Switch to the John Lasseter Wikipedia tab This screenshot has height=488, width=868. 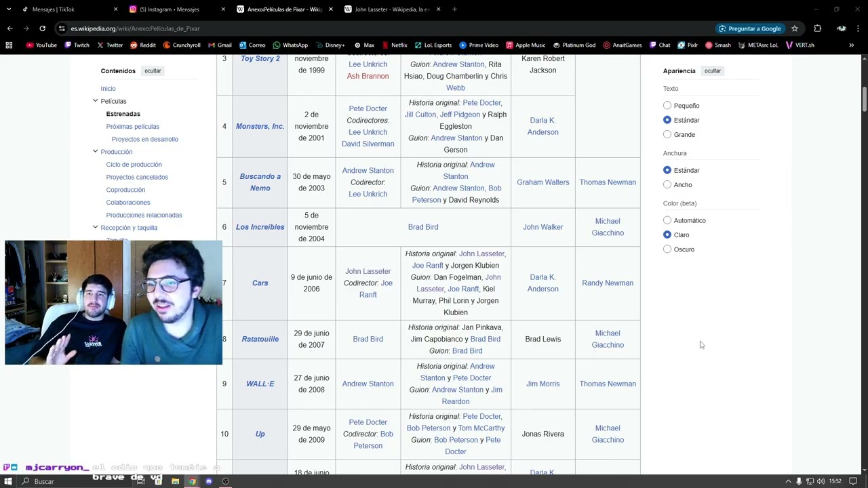point(393,9)
